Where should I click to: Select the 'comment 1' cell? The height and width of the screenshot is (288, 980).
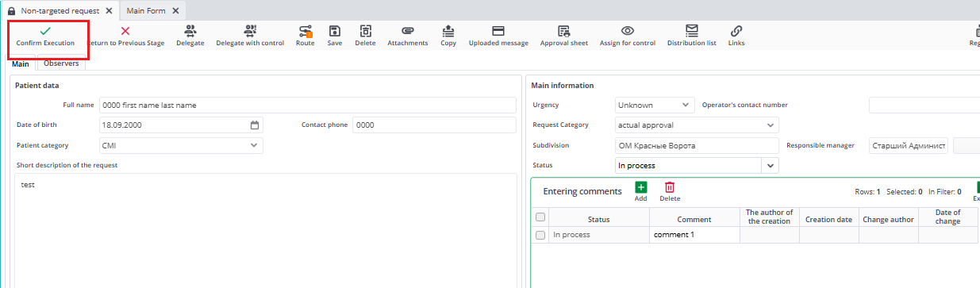694,235
